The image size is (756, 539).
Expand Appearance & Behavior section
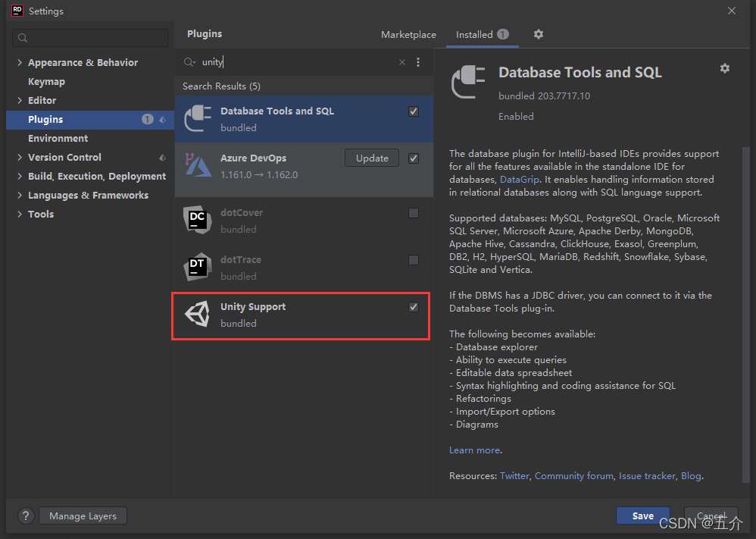coord(20,62)
